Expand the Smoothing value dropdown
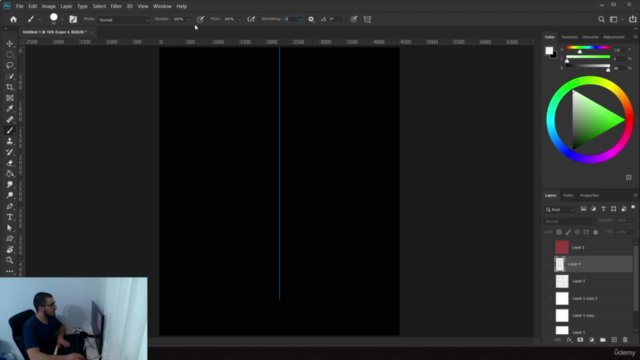The width and height of the screenshot is (640, 360). tap(300, 20)
